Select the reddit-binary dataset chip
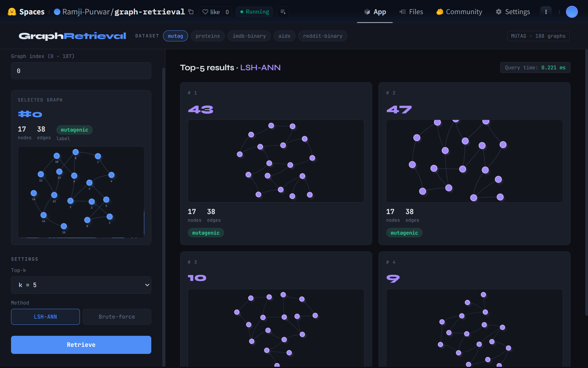The width and height of the screenshot is (588, 368). click(323, 36)
